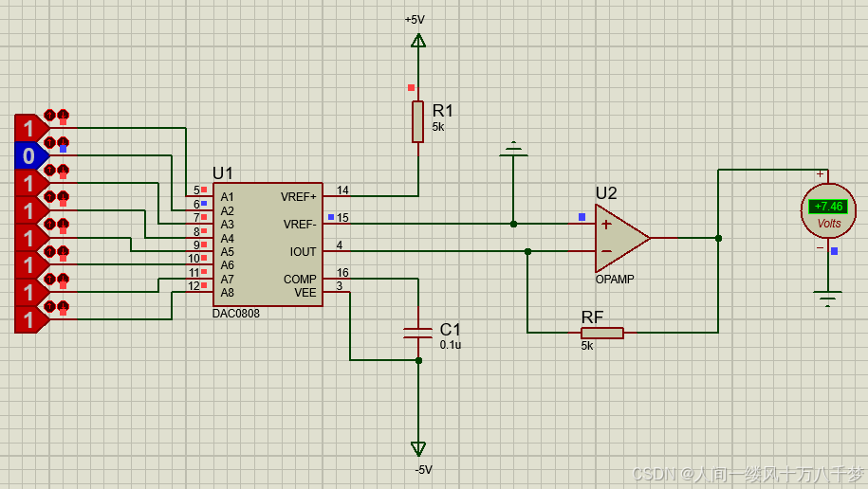
Task: Click the COMP pin label
Action: pyautogui.click(x=300, y=280)
